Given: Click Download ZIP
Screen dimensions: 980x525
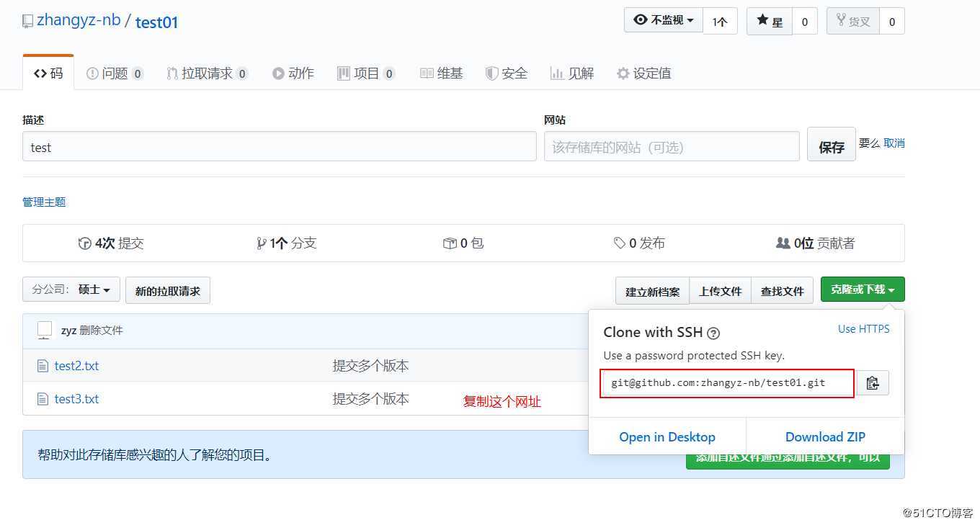Looking at the screenshot, I should [825, 436].
